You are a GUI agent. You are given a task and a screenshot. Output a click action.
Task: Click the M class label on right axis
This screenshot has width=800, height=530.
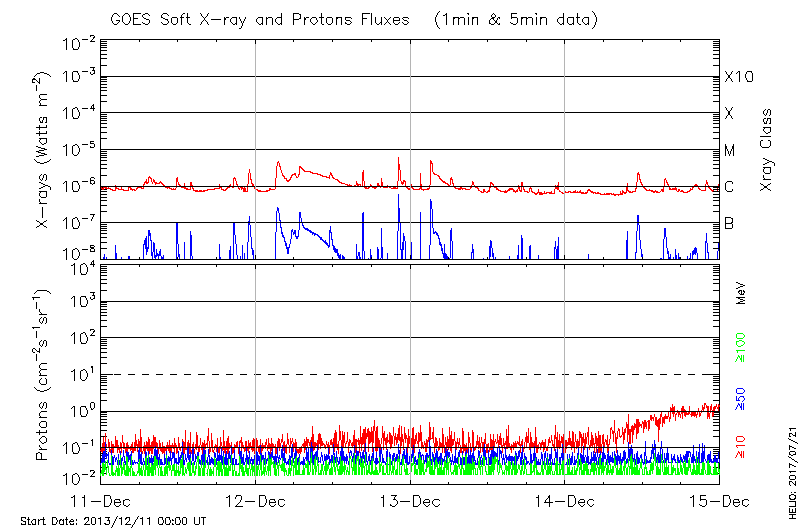pyautogui.click(x=730, y=150)
